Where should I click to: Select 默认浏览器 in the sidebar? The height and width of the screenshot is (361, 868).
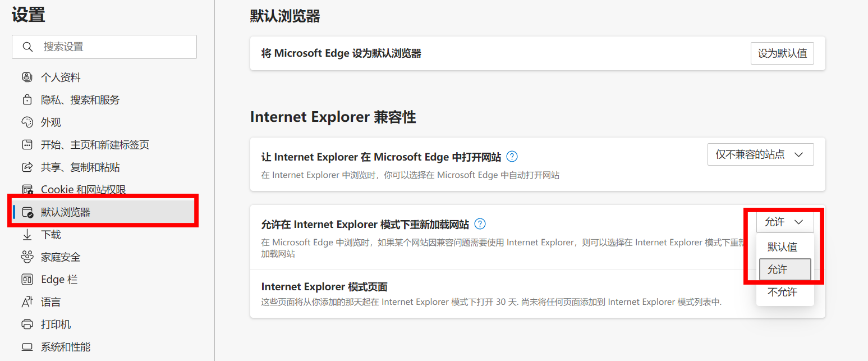104,212
